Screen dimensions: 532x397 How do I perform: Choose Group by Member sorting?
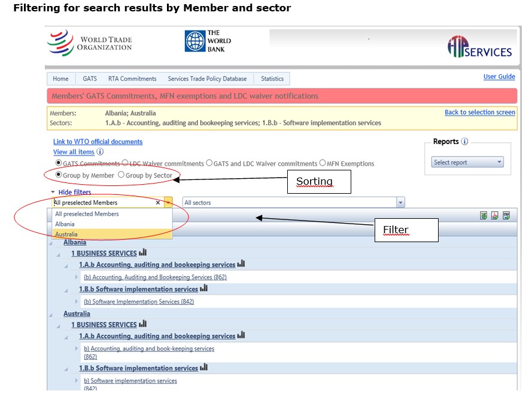point(59,175)
